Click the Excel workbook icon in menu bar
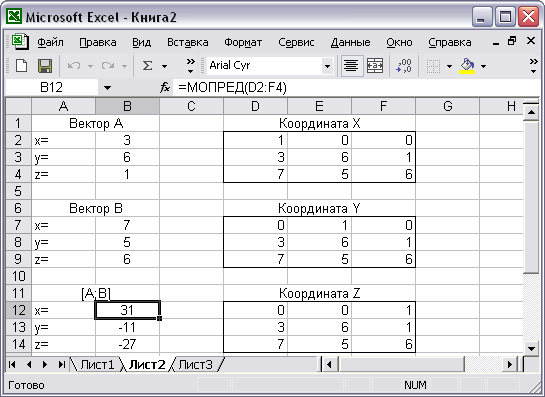 [x=20, y=42]
